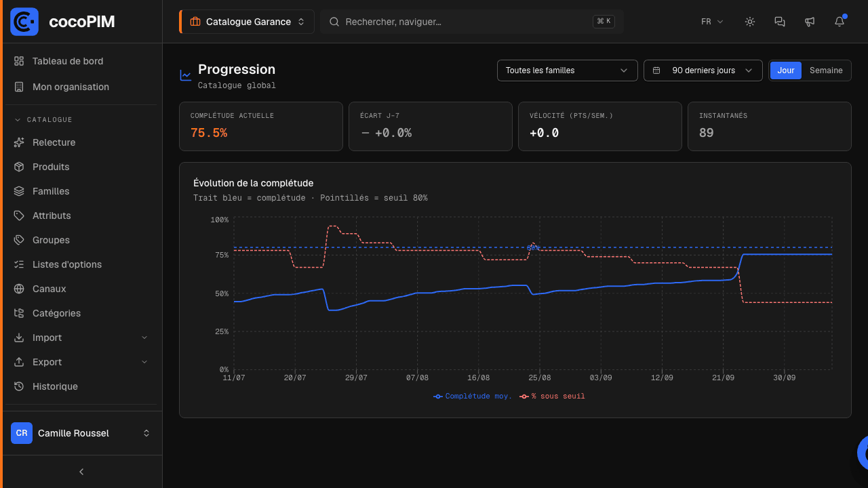
Task: Click the CR user avatar
Action: [22, 433]
